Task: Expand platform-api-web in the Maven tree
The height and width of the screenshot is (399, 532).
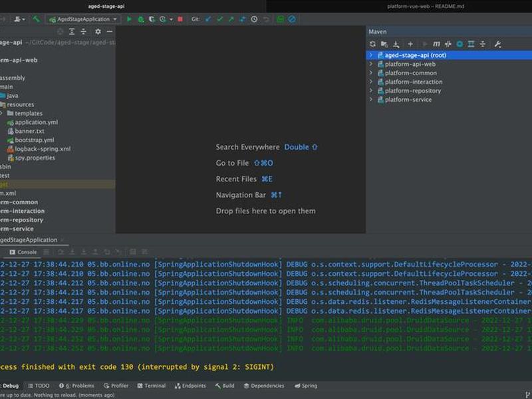Action: pyautogui.click(x=371, y=64)
